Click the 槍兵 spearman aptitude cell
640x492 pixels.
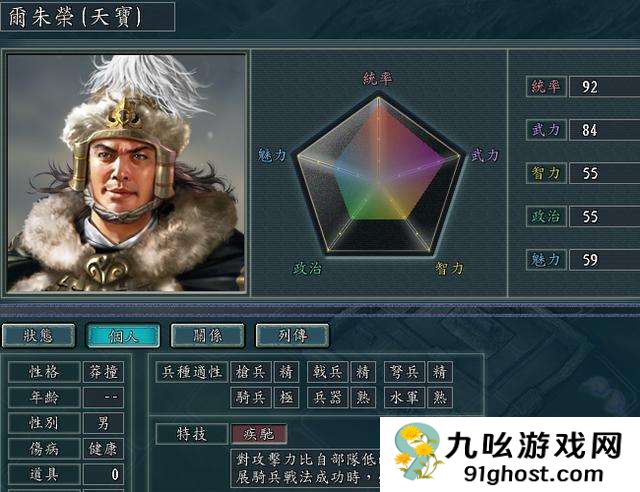(251, 372)
